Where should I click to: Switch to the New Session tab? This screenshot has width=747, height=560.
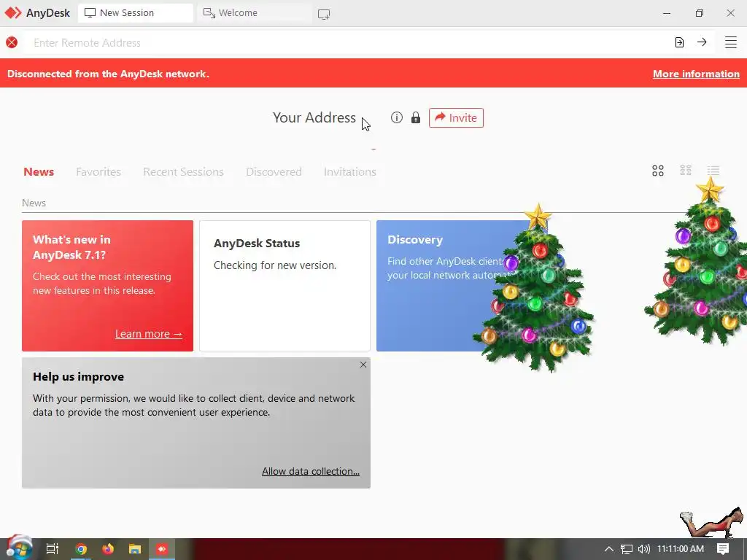135,13
